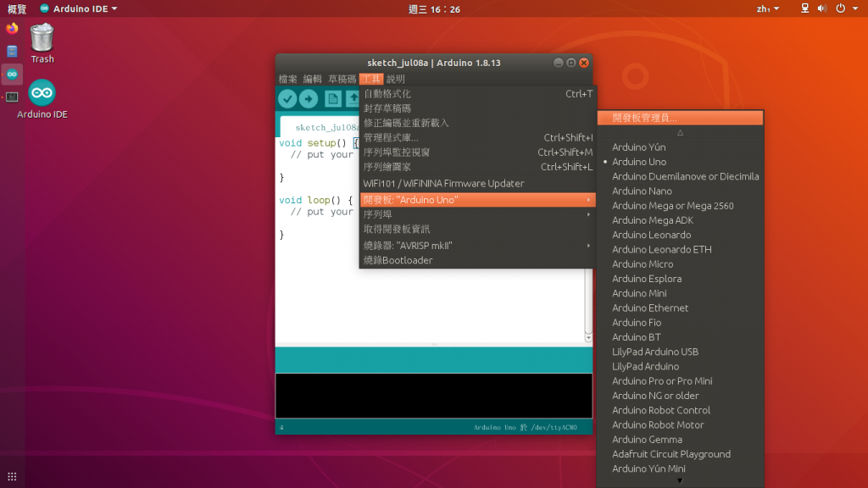Open the Arduino IDE app menu in top bar
The height and width of the screenshot is (488, 868).
coord(79,8)
